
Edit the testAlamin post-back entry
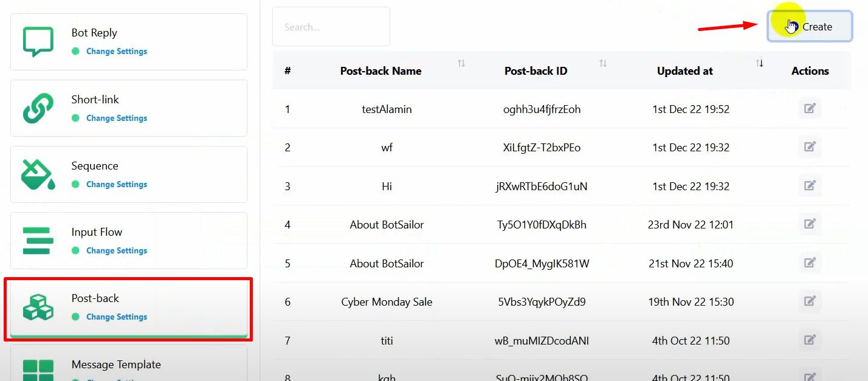pyautogui.click(x=810, y=109)
